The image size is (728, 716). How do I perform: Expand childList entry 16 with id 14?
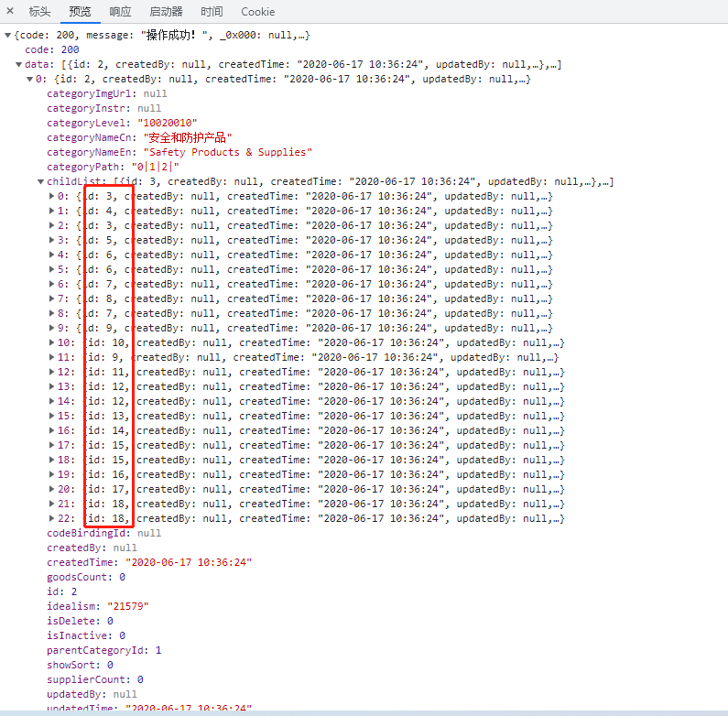[x=51, y=431]
